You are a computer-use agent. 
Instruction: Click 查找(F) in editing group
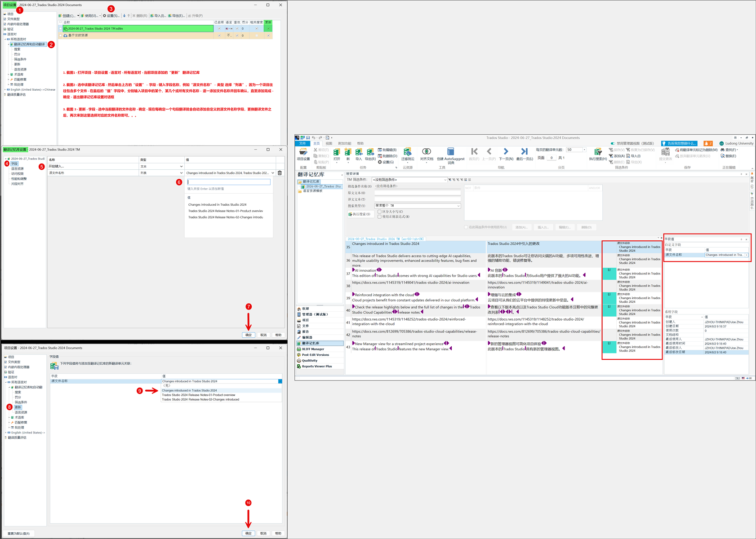(x=729, y=150)
